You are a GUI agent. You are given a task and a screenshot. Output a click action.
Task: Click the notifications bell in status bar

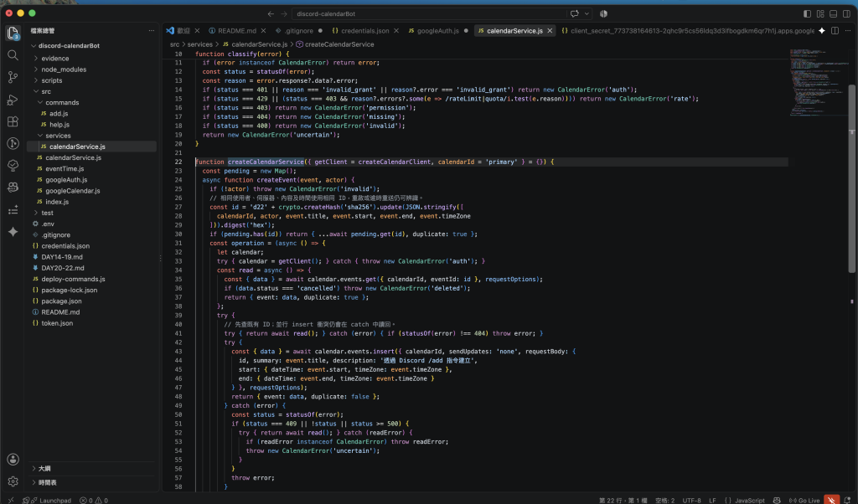(x=848, y=500)
